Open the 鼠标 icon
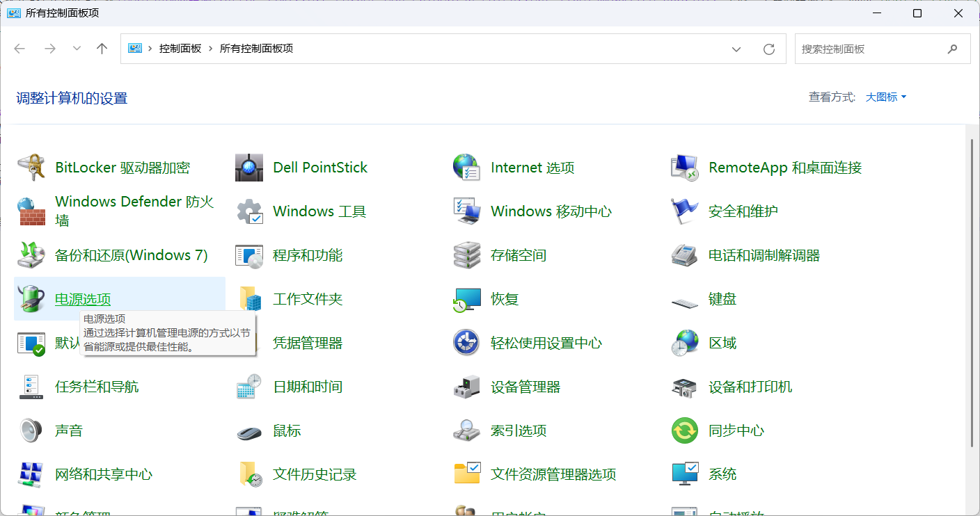This screenshot has width=980, height=516. [x=249, y=431]
